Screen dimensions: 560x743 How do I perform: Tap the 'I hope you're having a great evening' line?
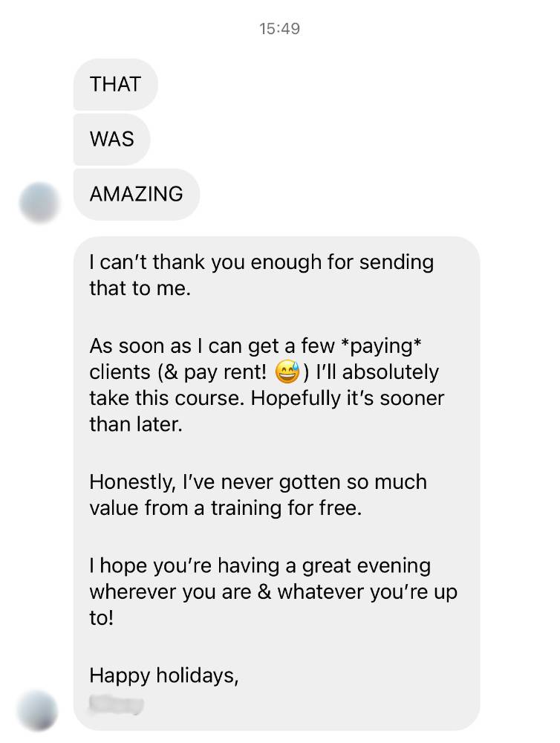pos(260,565)
